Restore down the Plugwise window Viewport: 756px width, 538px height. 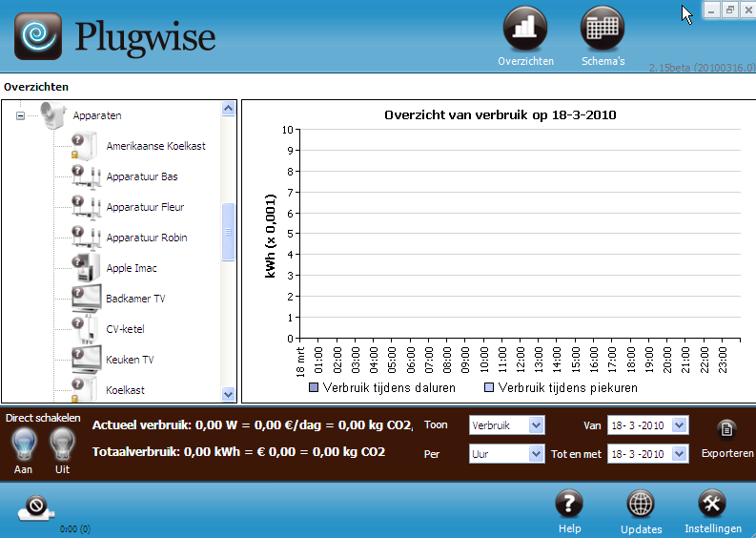pos(730,10)
